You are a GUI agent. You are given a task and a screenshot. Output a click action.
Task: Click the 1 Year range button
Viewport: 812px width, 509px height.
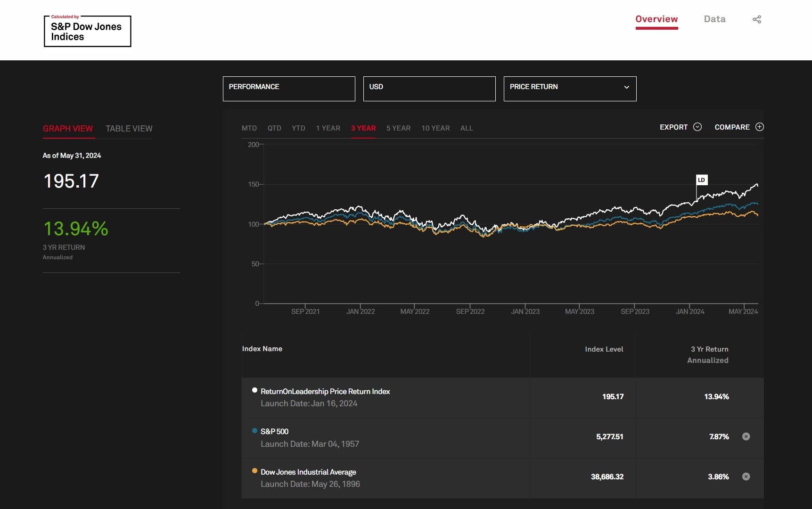[328, 128]
